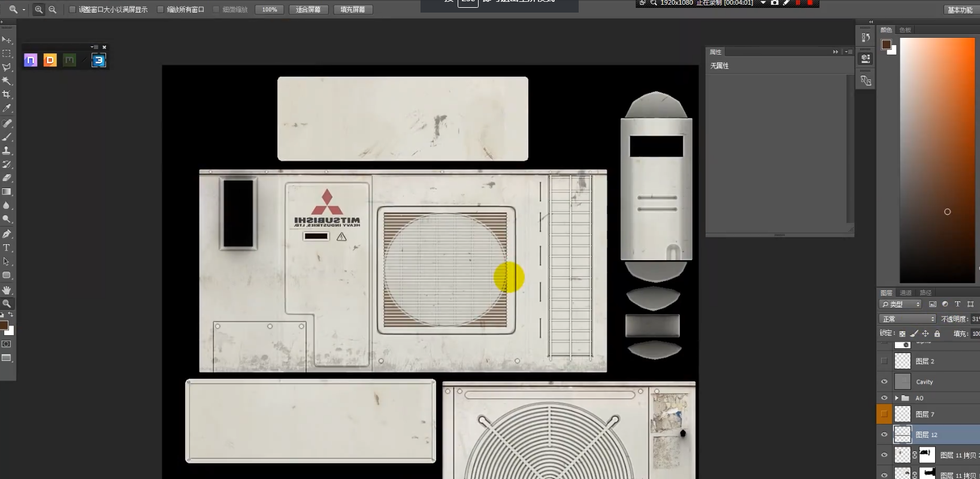Filter layers by adjustment type
Screen dimensions: 980x479
(x=945, y=304)
